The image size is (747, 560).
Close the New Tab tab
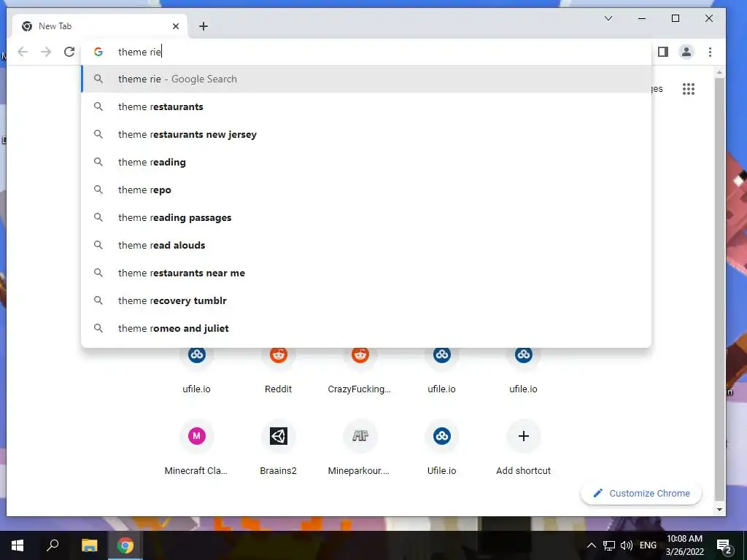point(176,26)
